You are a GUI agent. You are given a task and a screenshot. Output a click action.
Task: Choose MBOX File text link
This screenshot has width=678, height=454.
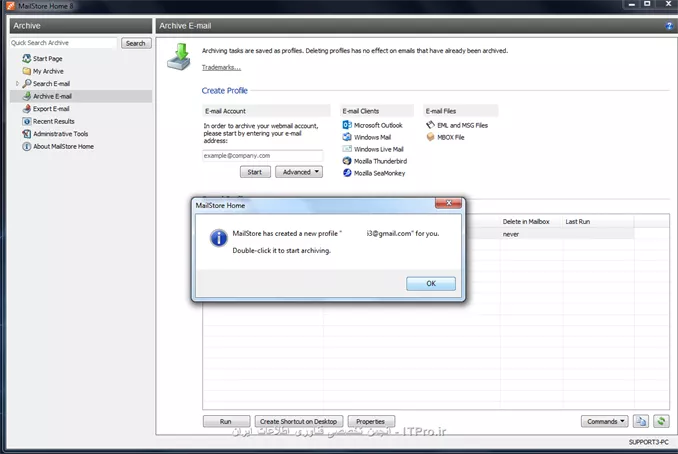click(451, 137)
